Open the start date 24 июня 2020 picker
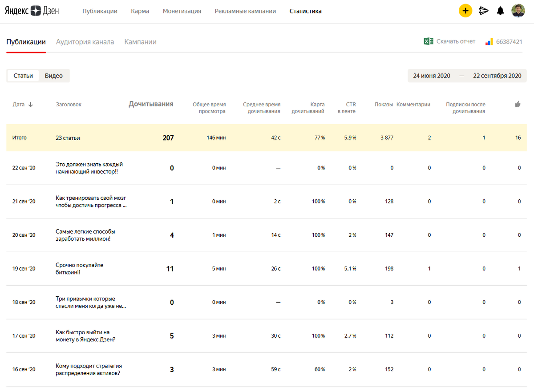This screenshot has width=534, height=392. 432,76
